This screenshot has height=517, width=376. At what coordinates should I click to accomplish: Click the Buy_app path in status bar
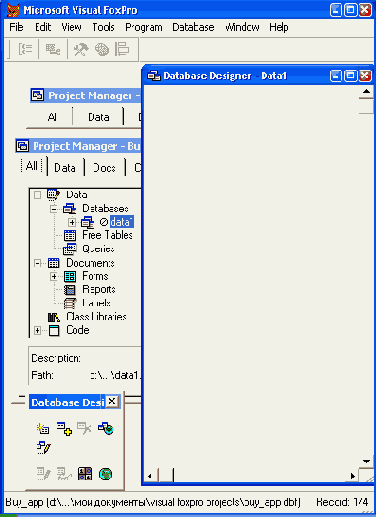click(x=153, y=502)
